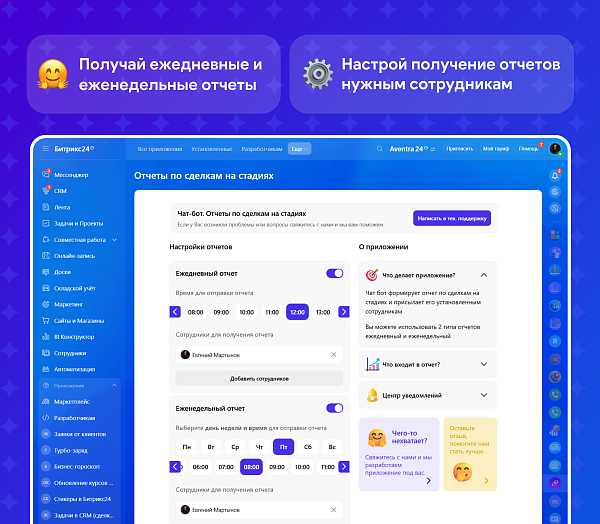Image resolution: width=600 pixels, height=524 pixels.
Task: Open Обновление курсов app in sidebar
Action: (x=83, y=483)
